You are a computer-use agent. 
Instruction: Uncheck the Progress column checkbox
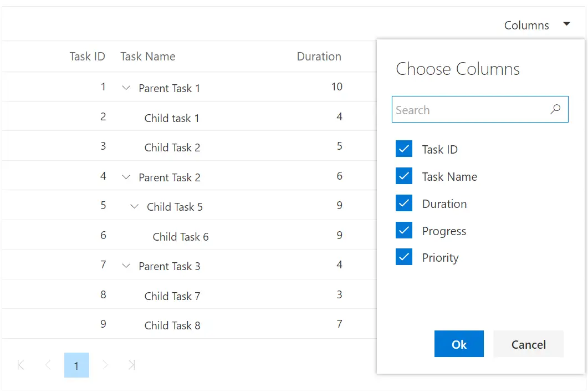coord(404,231)
